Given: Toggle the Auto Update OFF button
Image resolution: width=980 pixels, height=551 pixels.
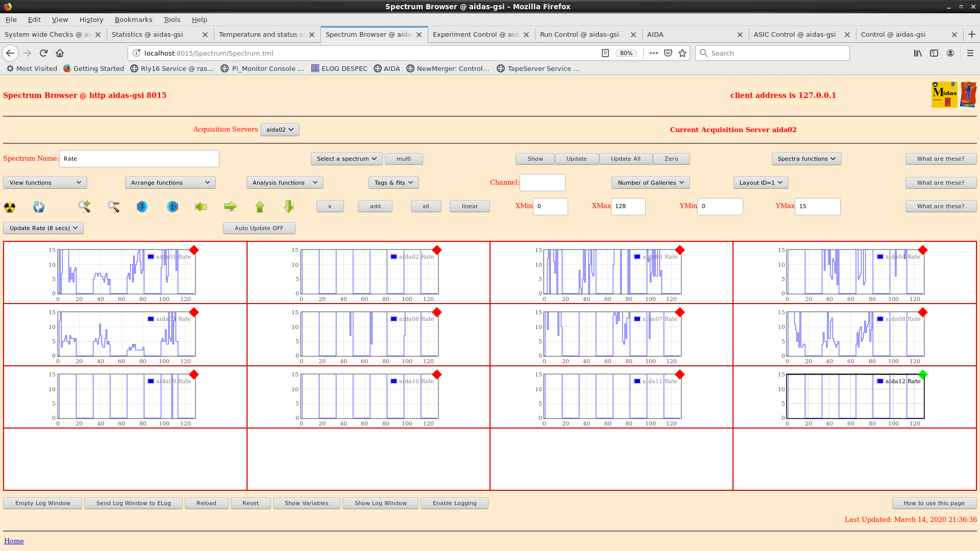Looking at the screenshot, I should (x=259, y=228).
